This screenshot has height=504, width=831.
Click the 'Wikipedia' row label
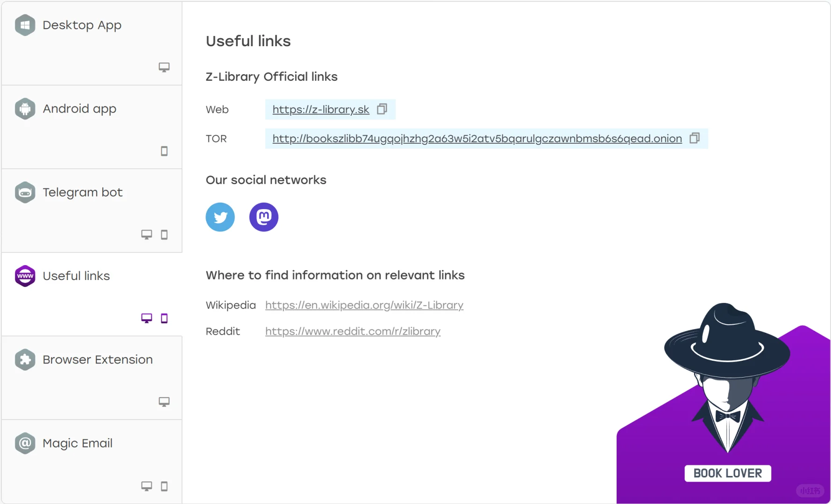[231, 305]
